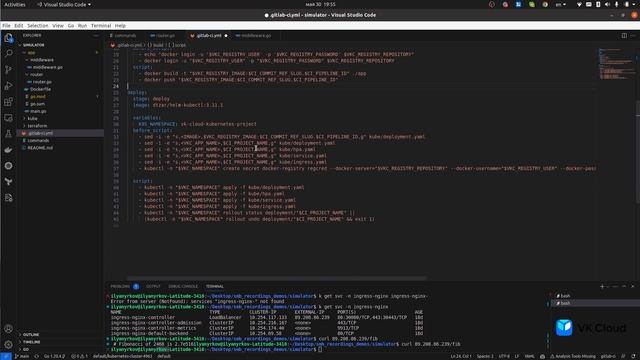Click the remote window indicator in status bar
Viewport: 640px width, 360px height.
pos(5,356)
